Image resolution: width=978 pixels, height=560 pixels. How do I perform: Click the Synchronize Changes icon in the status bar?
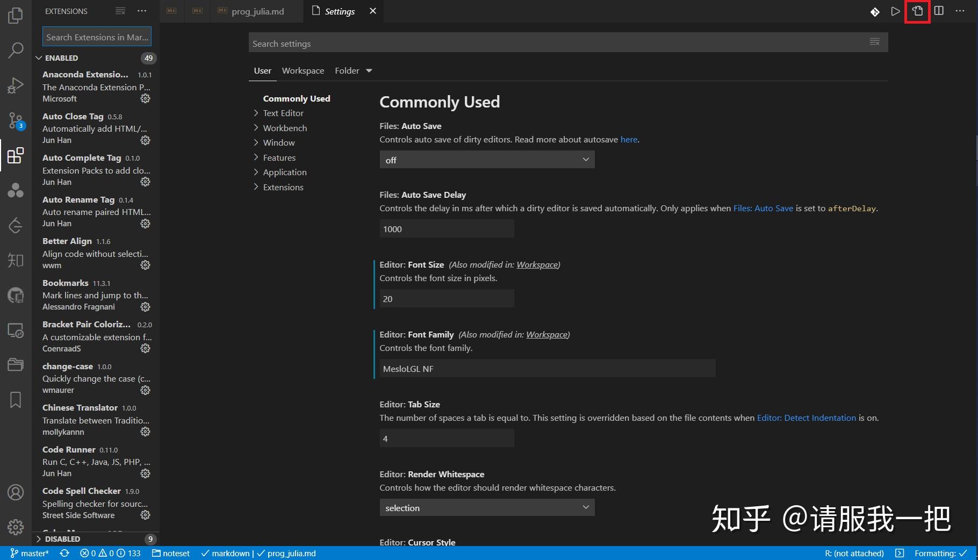pos(64,553)
